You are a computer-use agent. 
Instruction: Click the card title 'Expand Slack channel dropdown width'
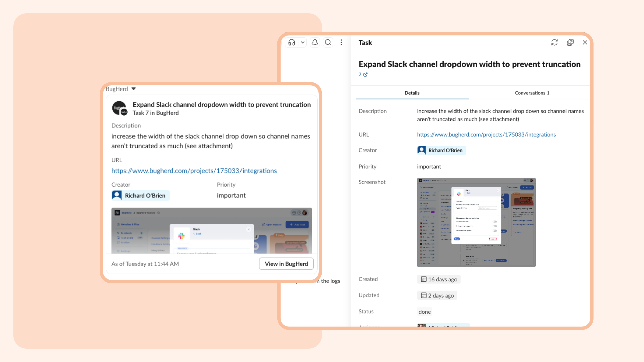[222, 105]
